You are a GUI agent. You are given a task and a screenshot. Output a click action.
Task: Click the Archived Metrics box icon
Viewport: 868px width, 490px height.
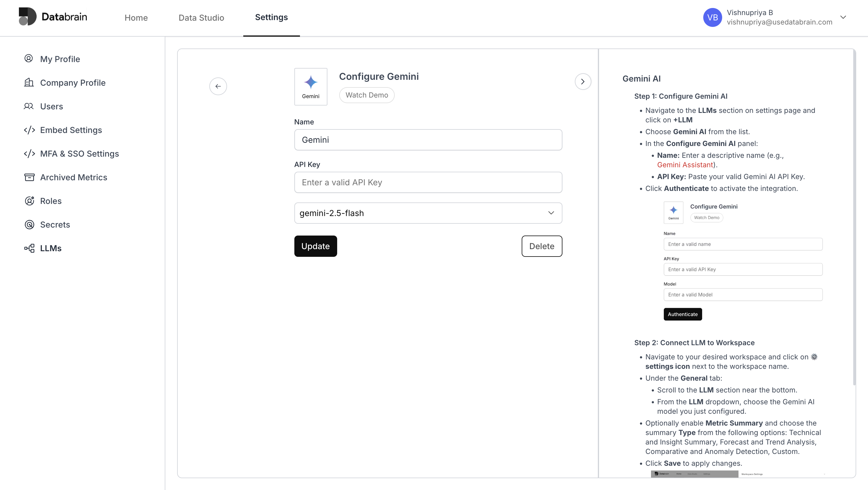coord(29,177)
